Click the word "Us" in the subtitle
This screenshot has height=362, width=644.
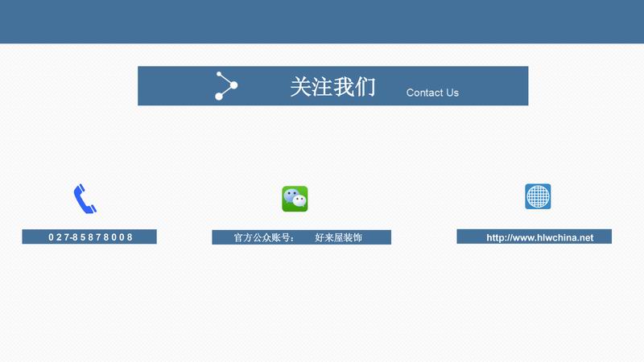pyautogui.click(x=452, y=93)
